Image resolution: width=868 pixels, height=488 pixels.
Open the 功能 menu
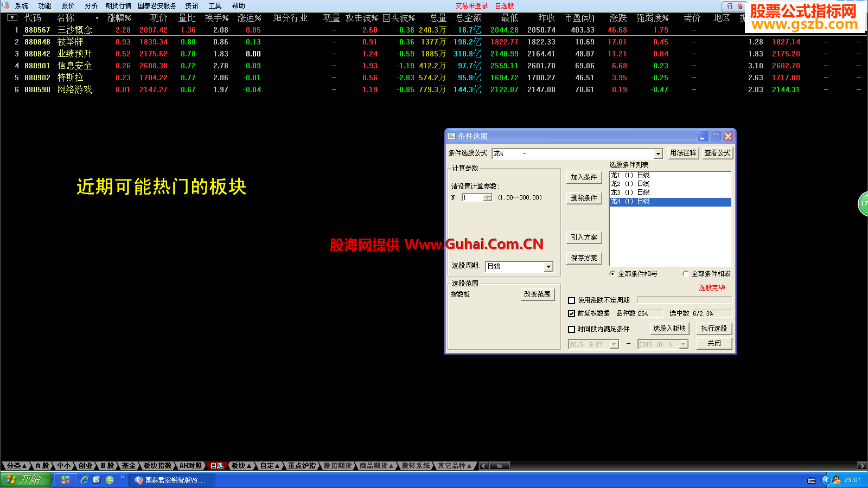pos(45,6)
